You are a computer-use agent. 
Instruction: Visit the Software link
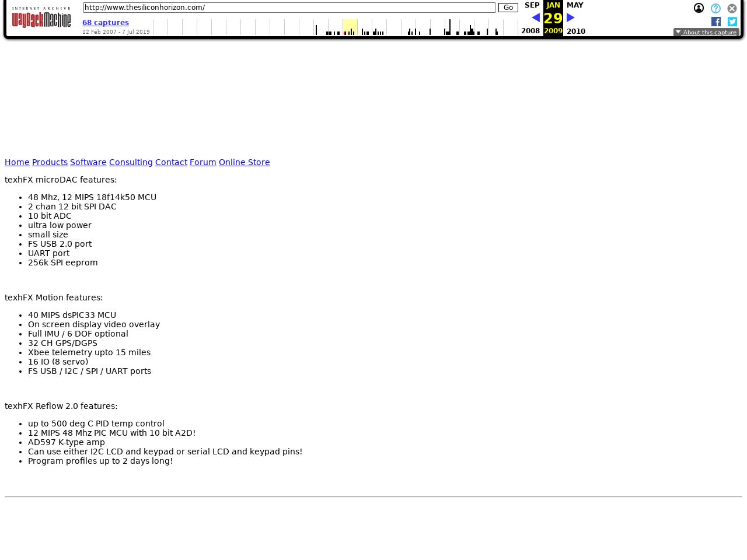88,162
